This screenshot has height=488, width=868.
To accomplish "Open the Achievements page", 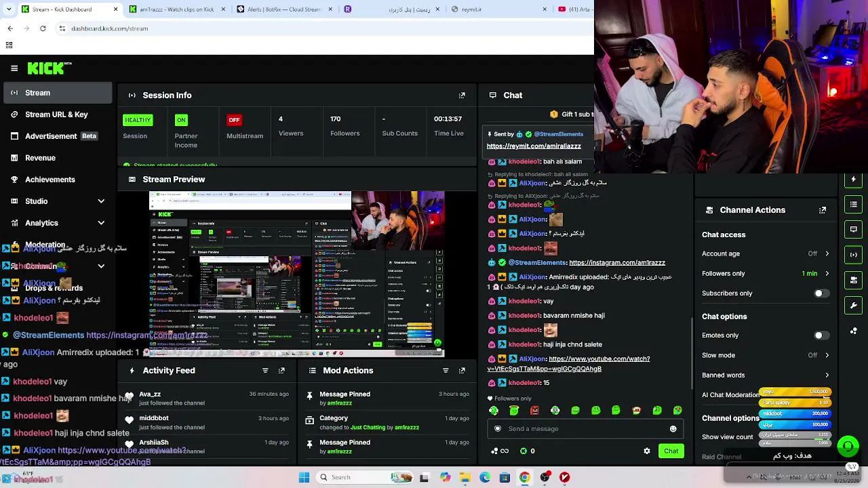I will 58,180.
